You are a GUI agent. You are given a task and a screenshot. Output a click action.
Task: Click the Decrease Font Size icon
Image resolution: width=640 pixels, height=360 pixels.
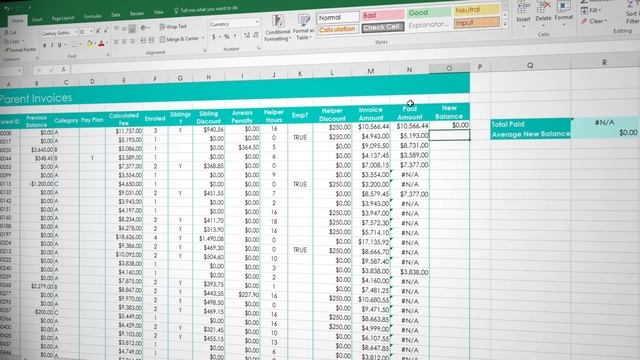106,31
